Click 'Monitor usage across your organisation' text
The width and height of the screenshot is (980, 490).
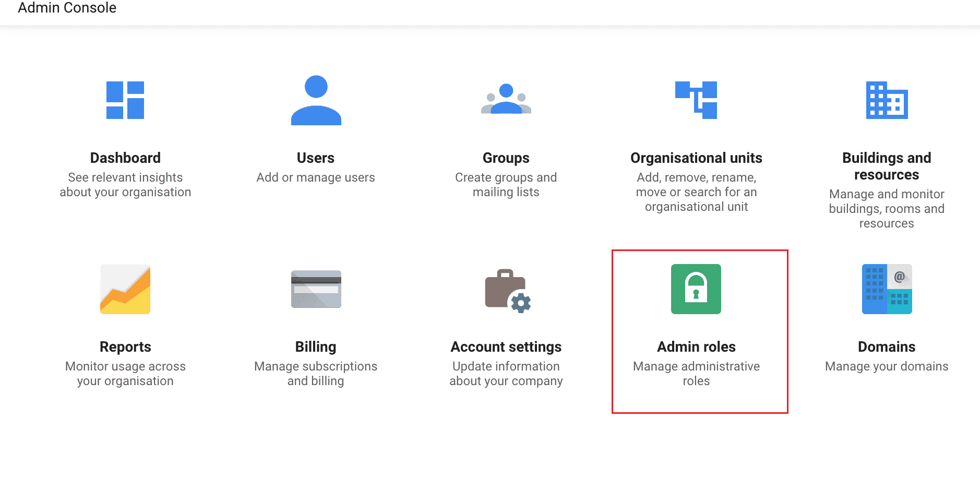coord(125,374)
